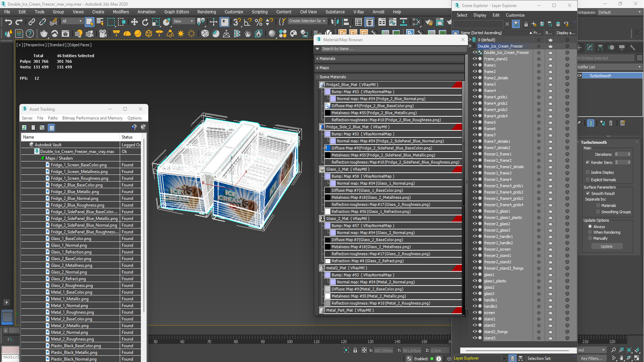Select the Manually update option
Screen dimensions: 644x362
click(590, 238)
